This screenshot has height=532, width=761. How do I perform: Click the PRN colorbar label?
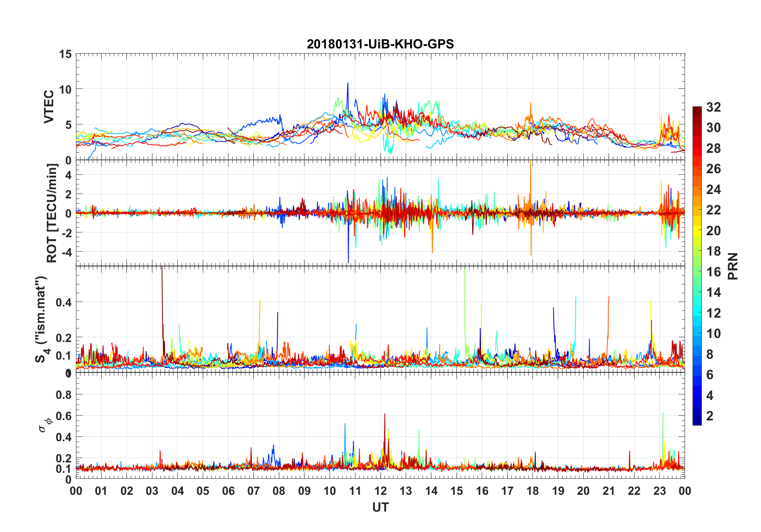733,266
